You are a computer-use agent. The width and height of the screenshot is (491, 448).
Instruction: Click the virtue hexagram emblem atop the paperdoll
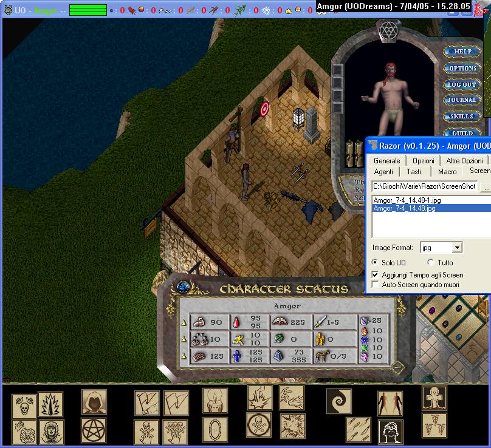(388, 31)
